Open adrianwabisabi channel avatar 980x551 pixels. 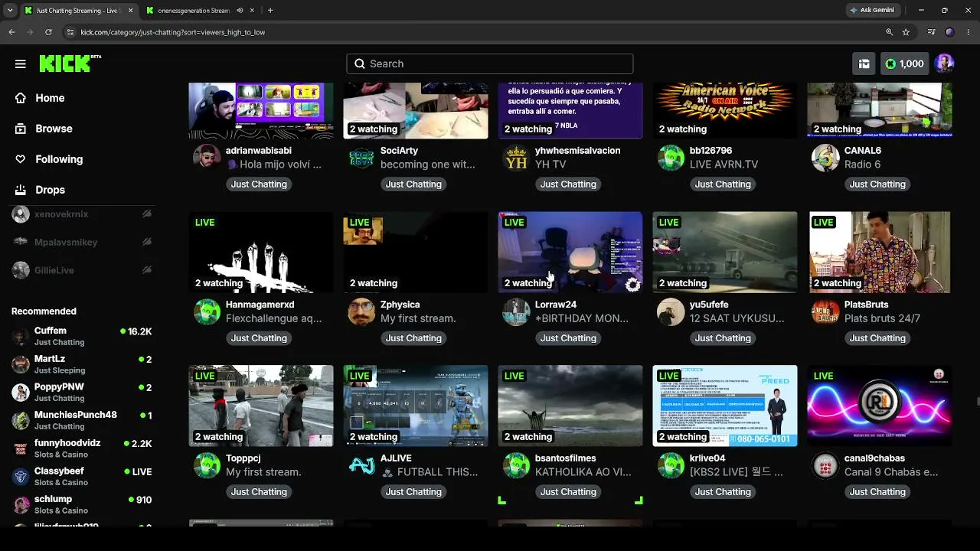pyautogui.click(x=207, y=158)
